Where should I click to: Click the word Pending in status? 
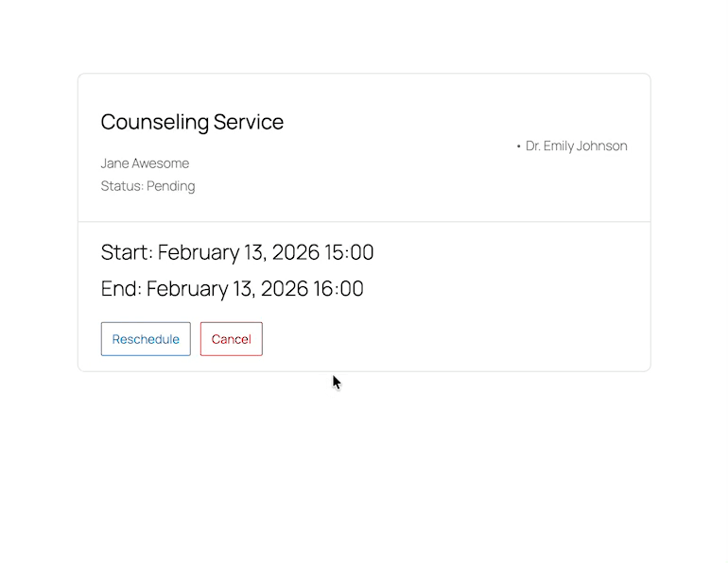(171, 186)
